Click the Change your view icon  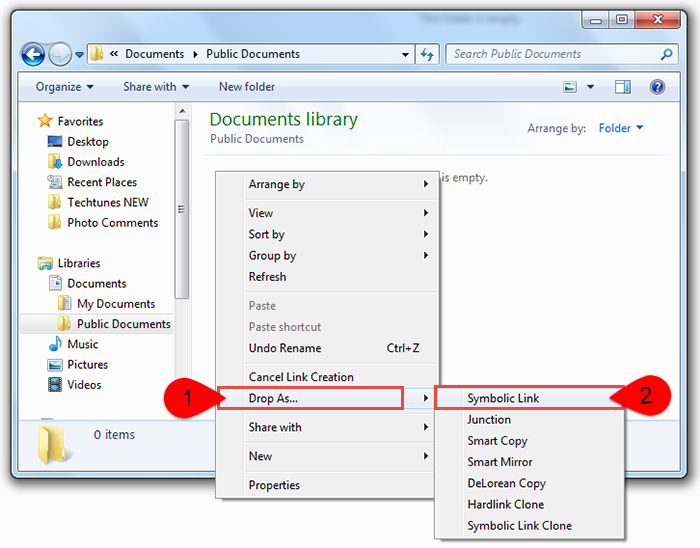pyautogui.click(x=570, y=87)
